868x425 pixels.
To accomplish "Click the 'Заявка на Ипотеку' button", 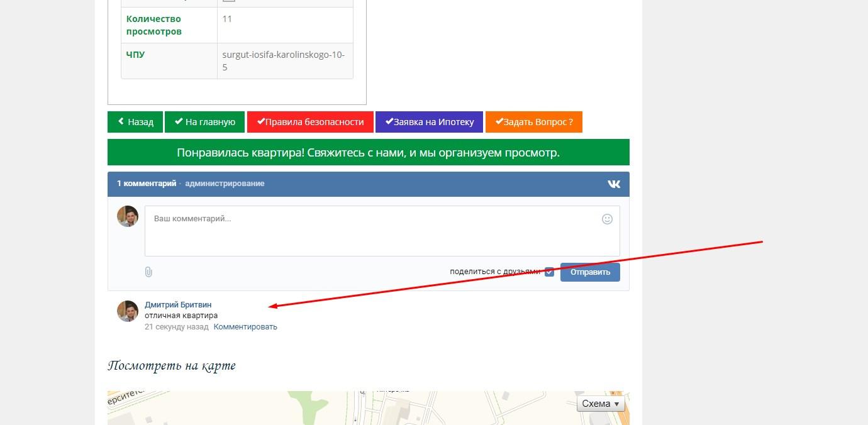I will [429, 122].
